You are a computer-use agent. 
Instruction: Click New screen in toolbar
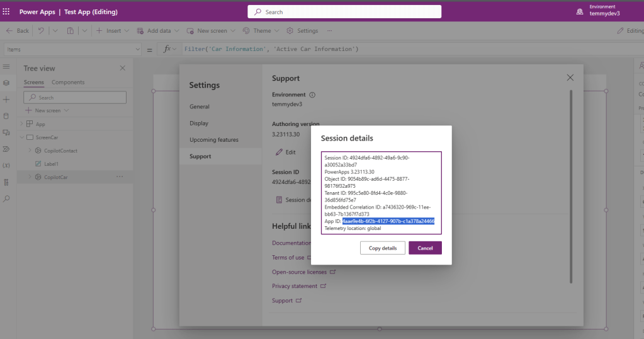coord(211,31)
